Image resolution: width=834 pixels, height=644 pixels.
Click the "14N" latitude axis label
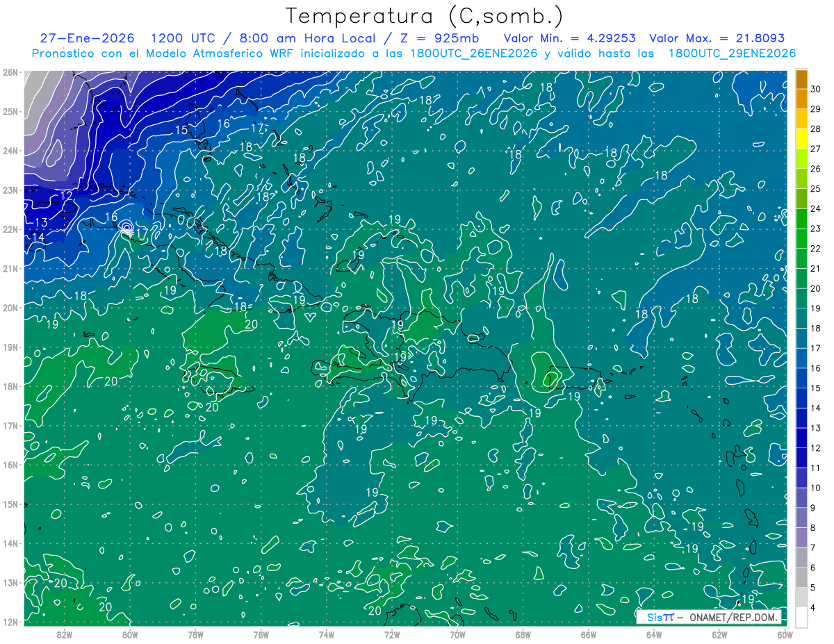[10, 543]
